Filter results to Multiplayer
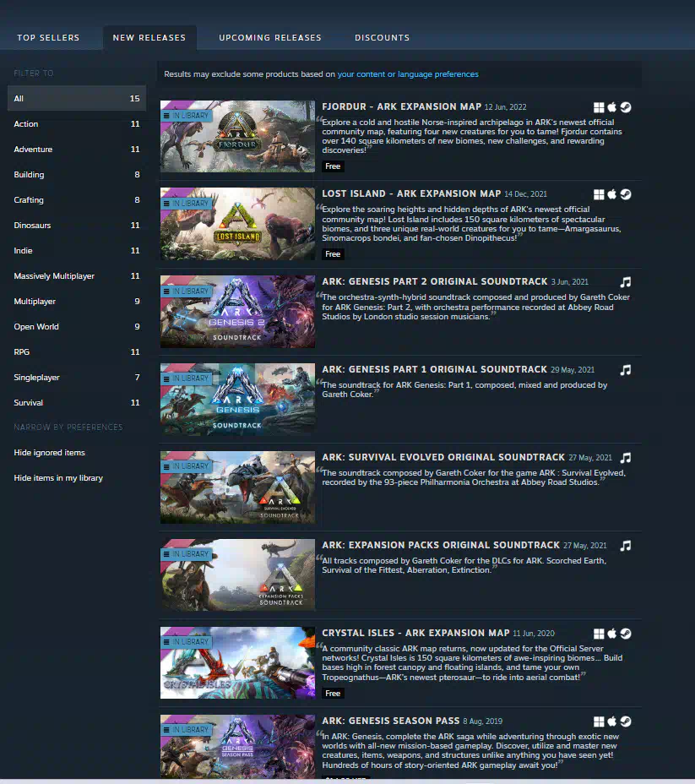This screenshot has height=784, width=695. tap(77, 302)
